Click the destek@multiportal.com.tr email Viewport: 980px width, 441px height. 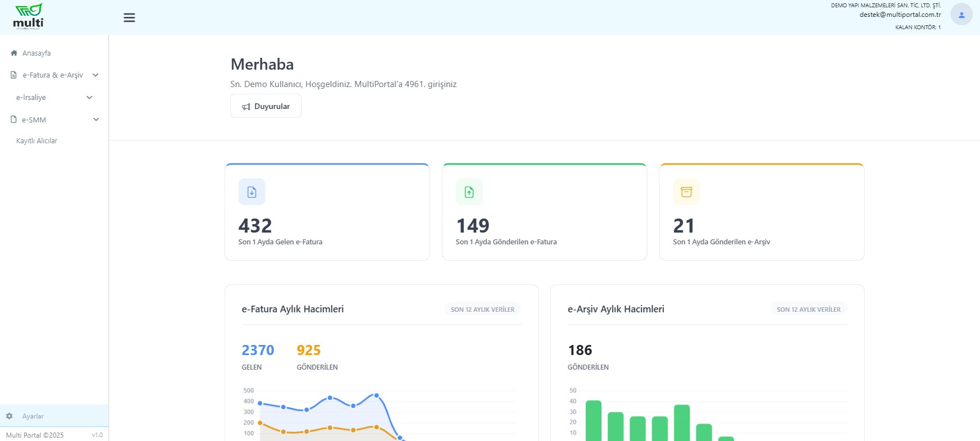[x=900, y=15]
